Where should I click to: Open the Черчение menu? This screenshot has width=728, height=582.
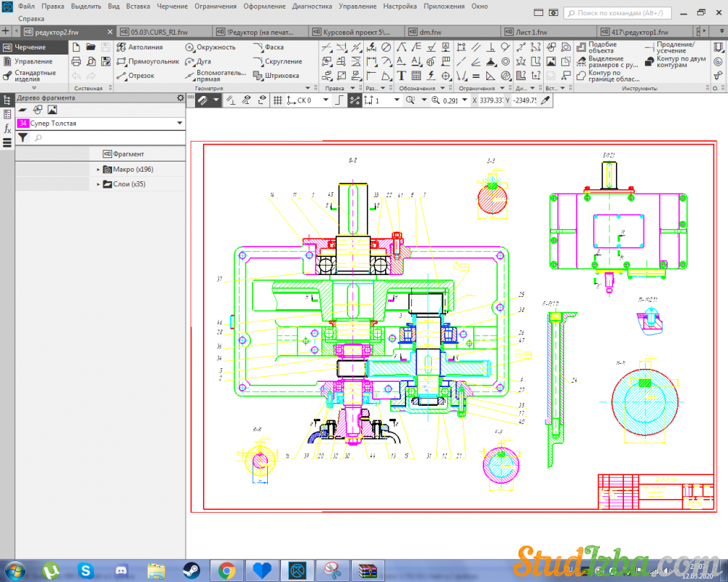[x=172, y=6]
